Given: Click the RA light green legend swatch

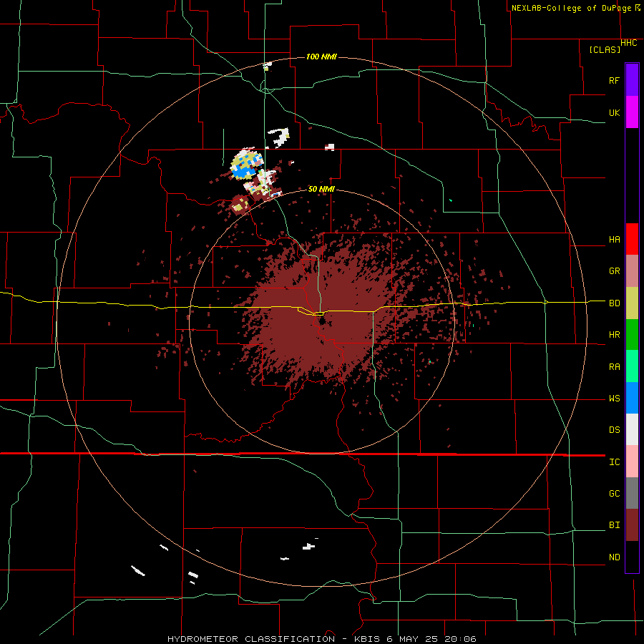Looking at the screenshot, I should [632, 366].
